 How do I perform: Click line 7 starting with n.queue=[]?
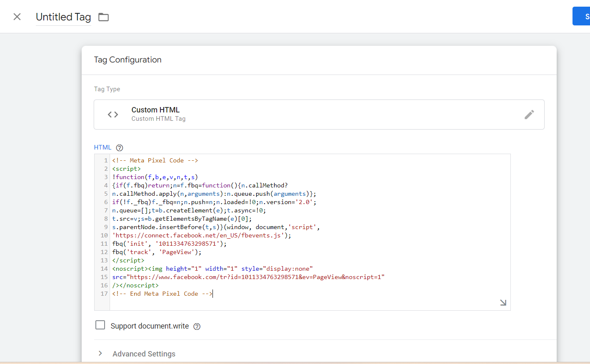pos(189,210)
